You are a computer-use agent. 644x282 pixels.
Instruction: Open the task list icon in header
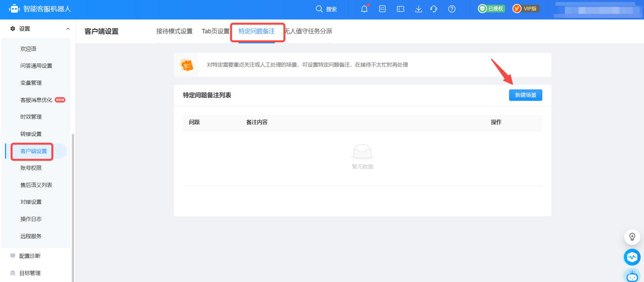(x=382, y=9)
